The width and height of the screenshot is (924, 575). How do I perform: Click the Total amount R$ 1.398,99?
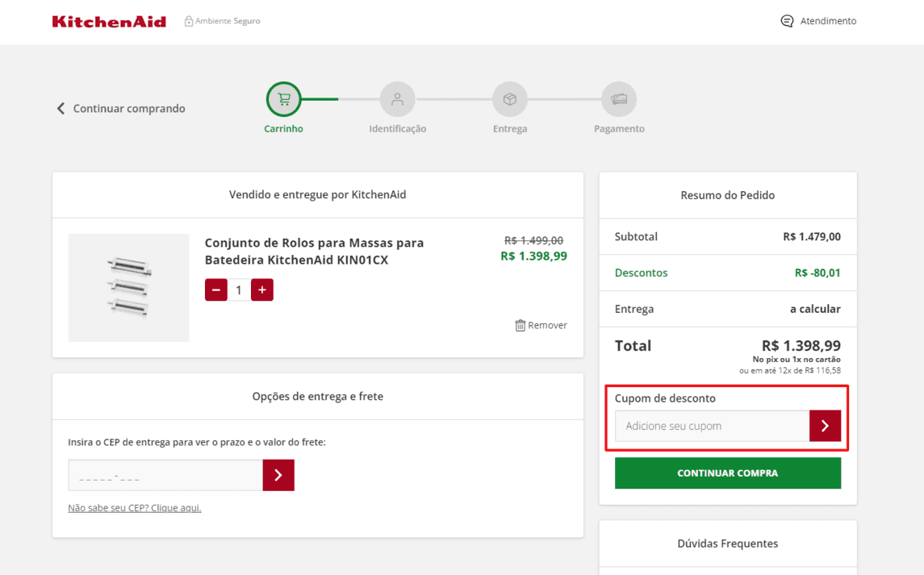tap(801, 346)
